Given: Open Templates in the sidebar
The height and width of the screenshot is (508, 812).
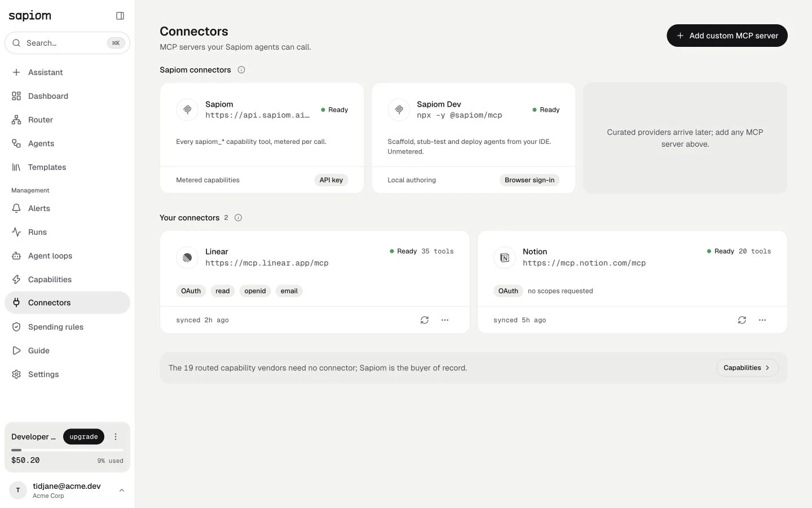Looking at the screenshot, I should coord(67,167).
